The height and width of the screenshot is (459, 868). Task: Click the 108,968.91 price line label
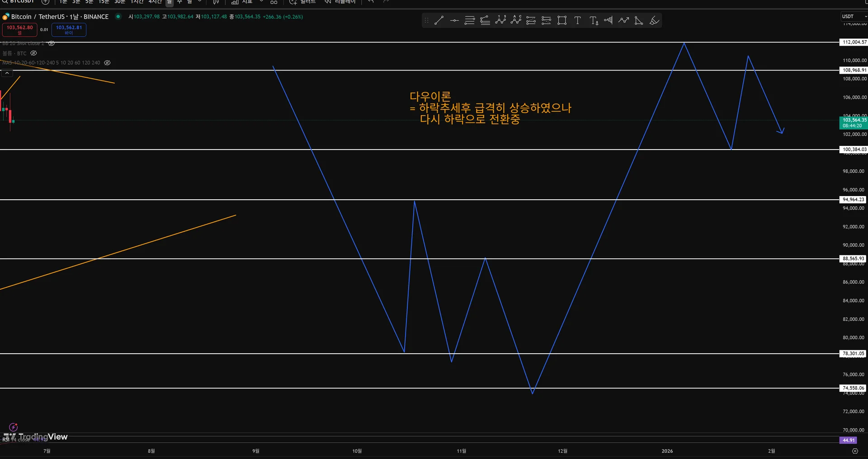pos(854,70)
